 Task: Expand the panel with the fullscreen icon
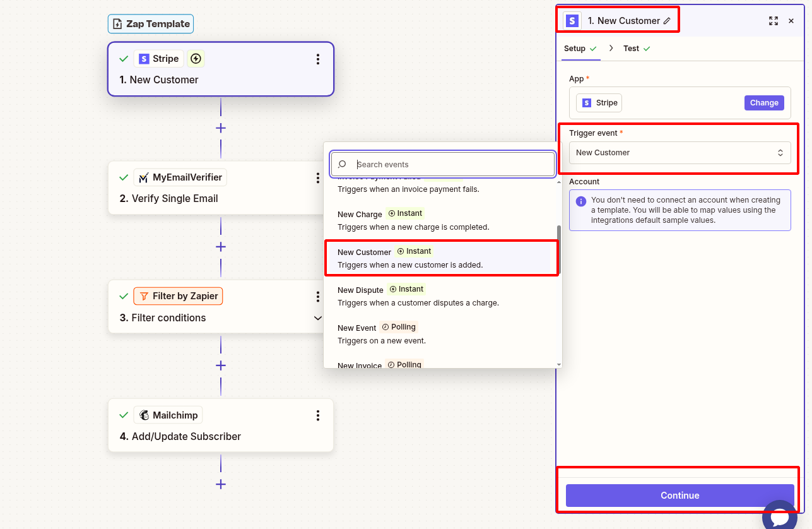pyautogui.click(x=774, y=21)
